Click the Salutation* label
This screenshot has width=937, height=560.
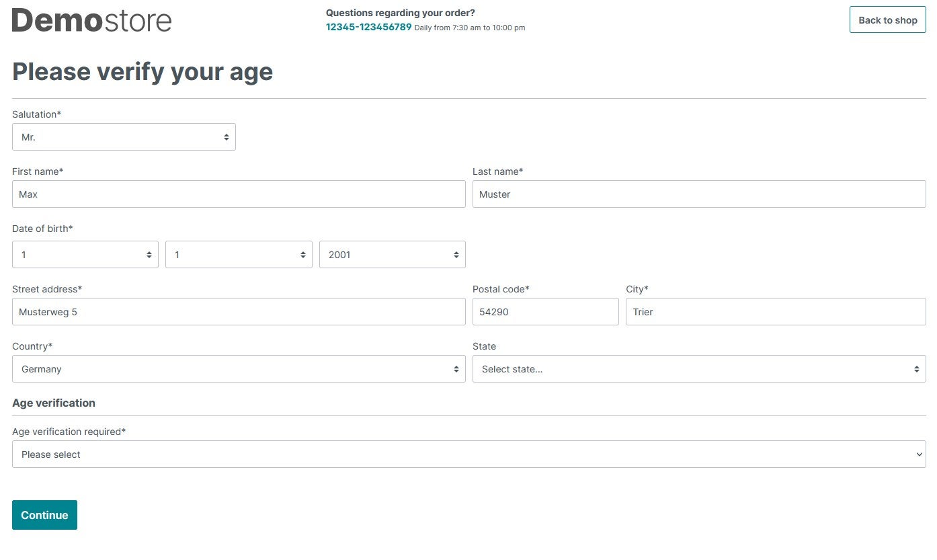[36, 114]
